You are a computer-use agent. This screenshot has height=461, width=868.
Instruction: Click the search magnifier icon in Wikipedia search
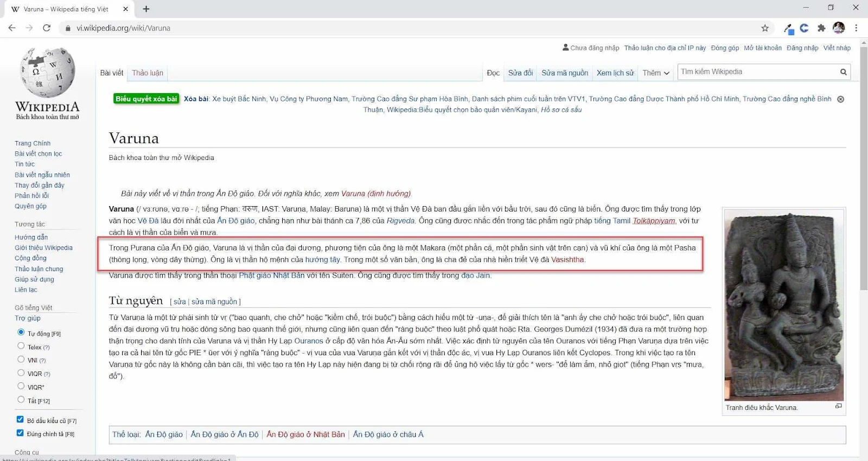[843, 72]
